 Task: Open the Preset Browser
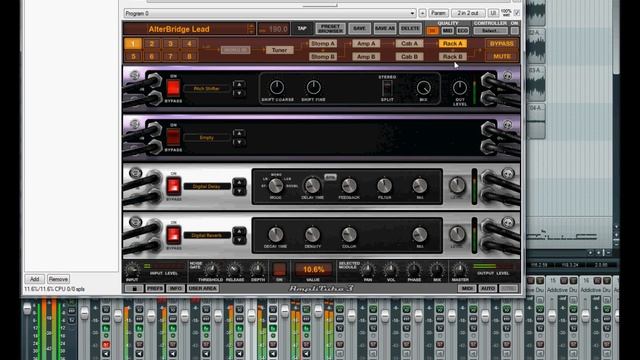(x=330, y=29)
